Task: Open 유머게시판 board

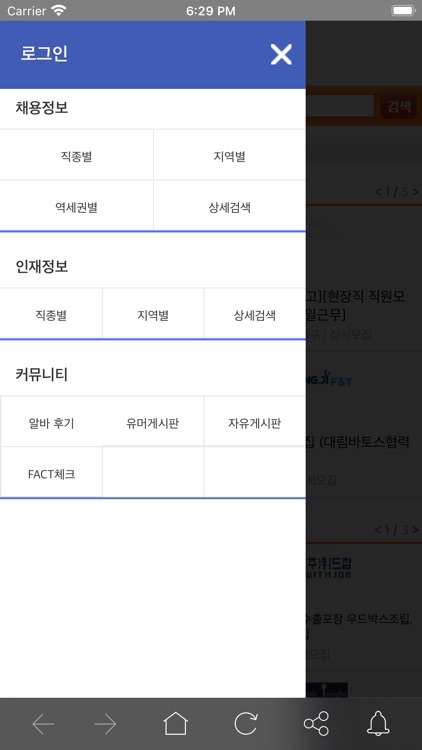Action: [x=153, y=423]
